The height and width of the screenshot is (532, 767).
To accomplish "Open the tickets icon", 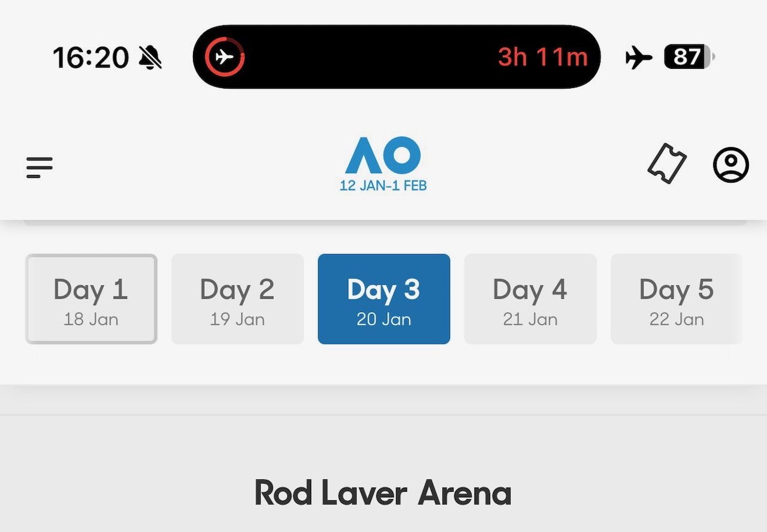I will pos(667,164).
